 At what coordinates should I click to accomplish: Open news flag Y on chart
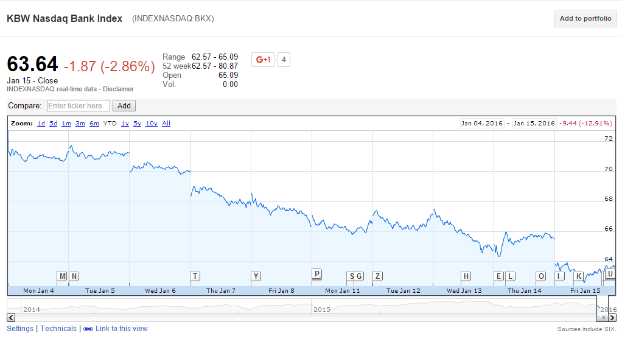click(x=256, y=276)
